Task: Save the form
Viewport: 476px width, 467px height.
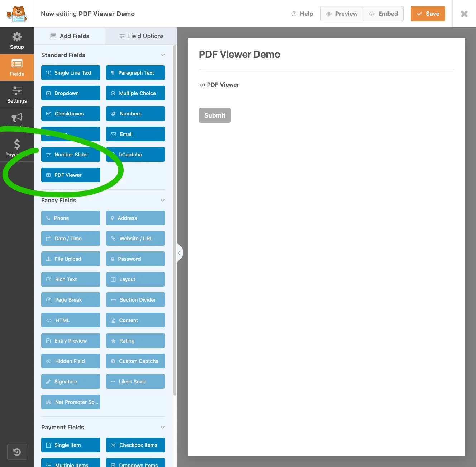Action: pos(428,14)
